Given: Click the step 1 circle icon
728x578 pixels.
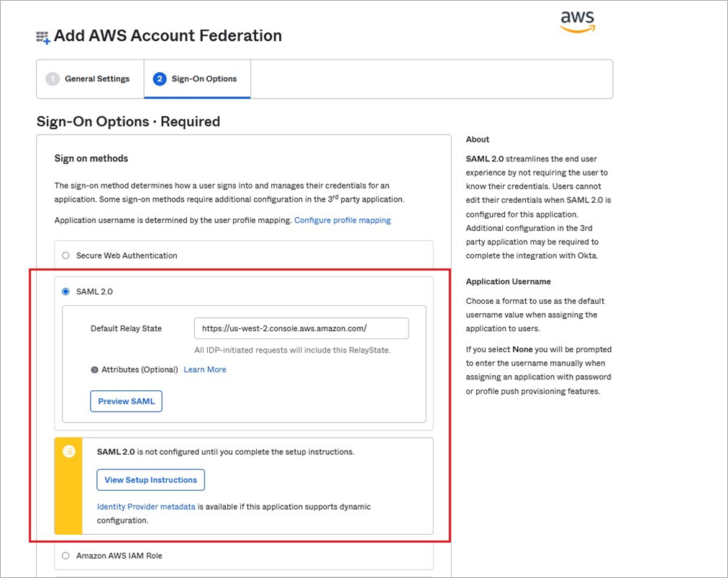Looking at the screenshot, I should pyautogui.click(x=53, y=79).
